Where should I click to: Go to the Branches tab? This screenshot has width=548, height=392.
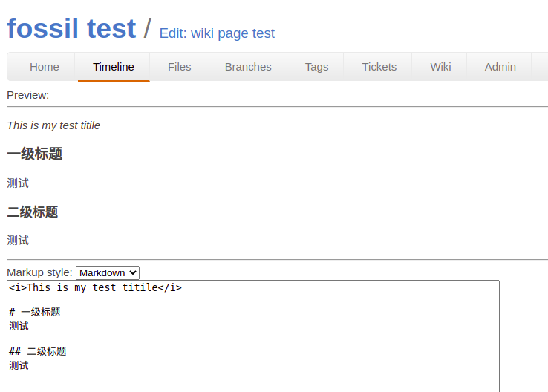coord(248,67)
